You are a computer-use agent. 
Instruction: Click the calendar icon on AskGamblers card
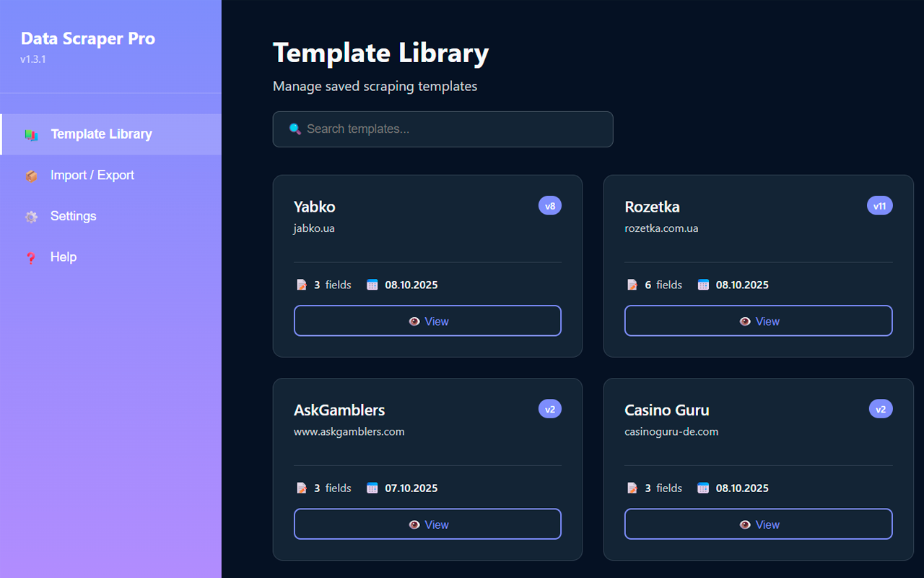tap(372, 488)
